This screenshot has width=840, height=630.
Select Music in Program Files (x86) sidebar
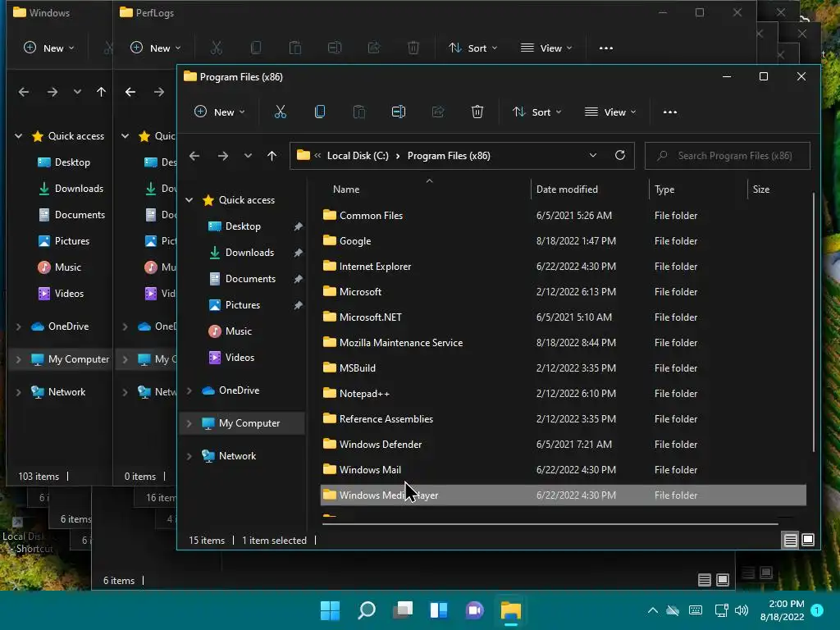pos(239,331)
